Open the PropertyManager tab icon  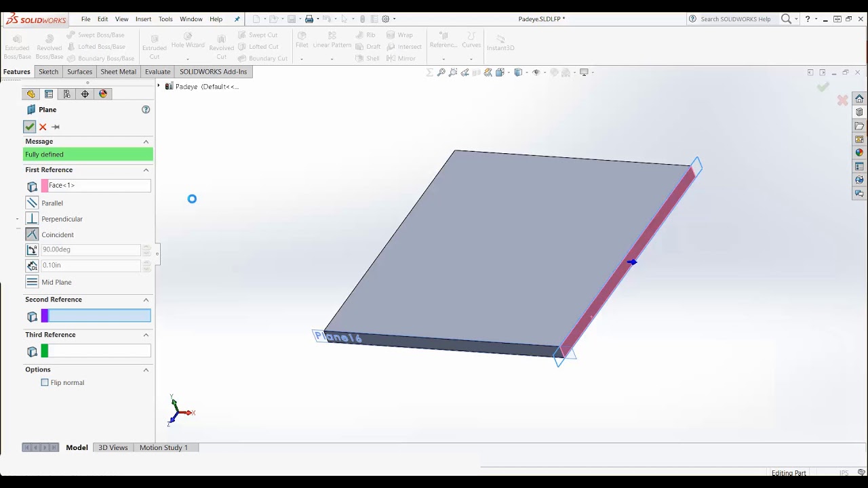(x=49, y=94)
